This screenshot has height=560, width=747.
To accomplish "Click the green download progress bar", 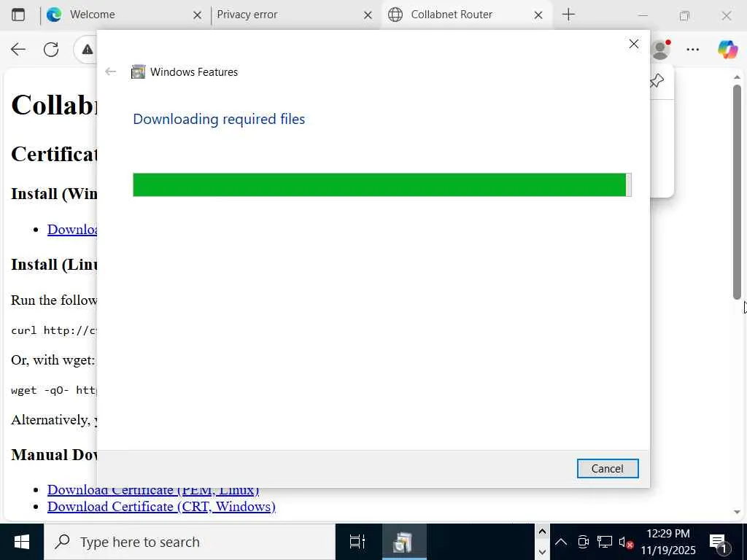I will [x=382, y=184].
